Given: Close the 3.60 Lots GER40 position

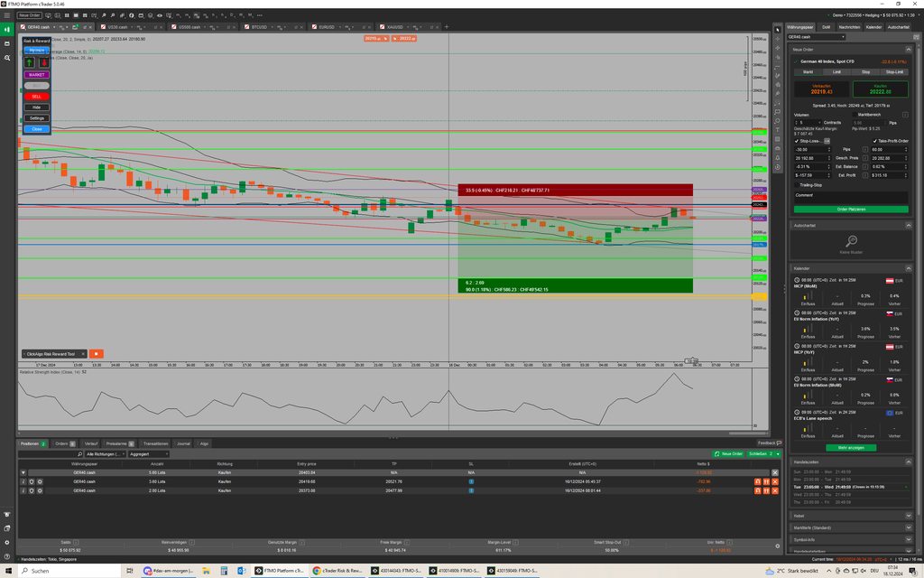Looking at the screenshot, I should tap(775, 482).
